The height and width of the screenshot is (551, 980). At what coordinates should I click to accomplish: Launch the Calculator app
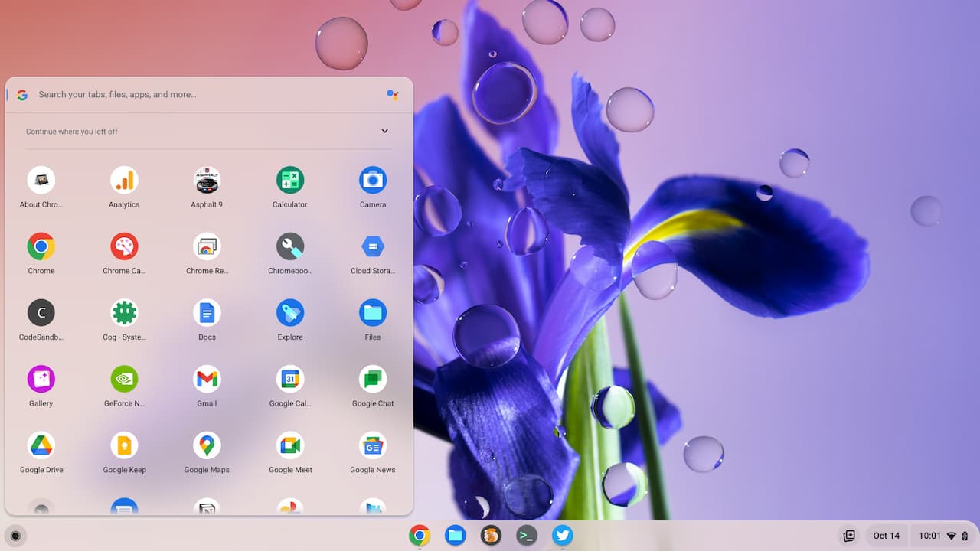pyautogui.click(x=290, y=181)
